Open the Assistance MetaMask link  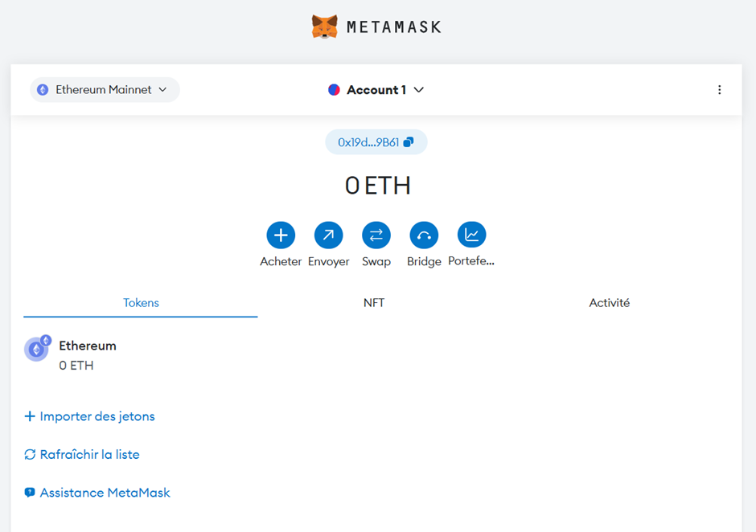point(97,493)
